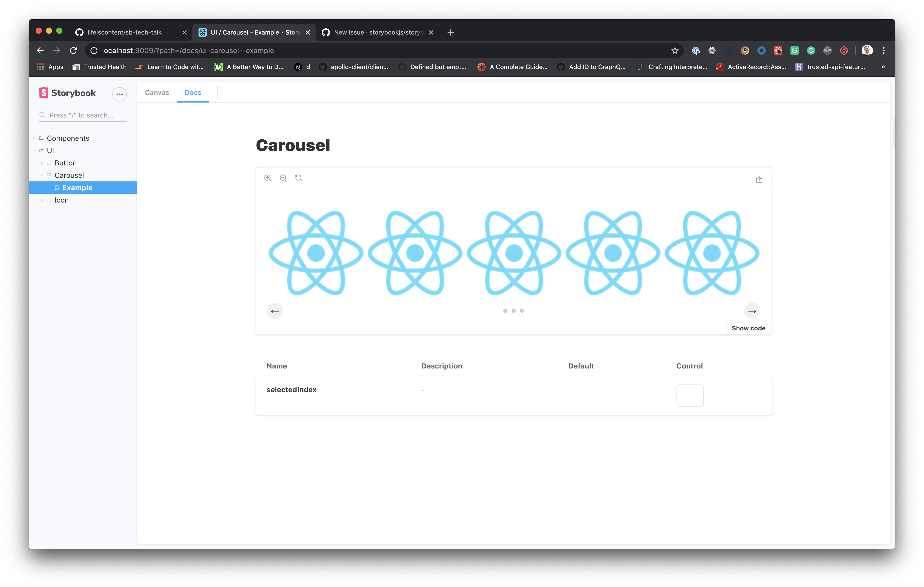Click the Show code button
924x587 pixels.
pos(748,328)
